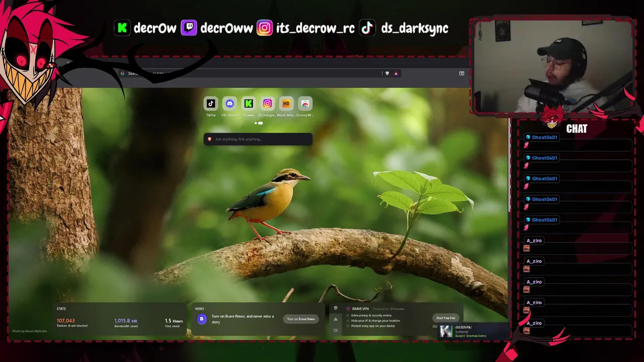Click Brave logo inside search box
Screen dimensions: 644x362
[x=209, y=139]
